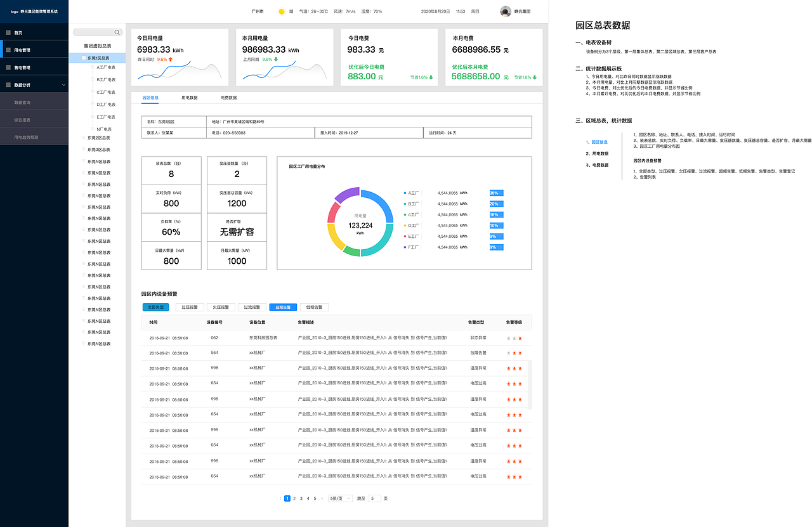Open the 综合报表 submenu item
This screenshot has width=812, height=527.
point(34,119)
